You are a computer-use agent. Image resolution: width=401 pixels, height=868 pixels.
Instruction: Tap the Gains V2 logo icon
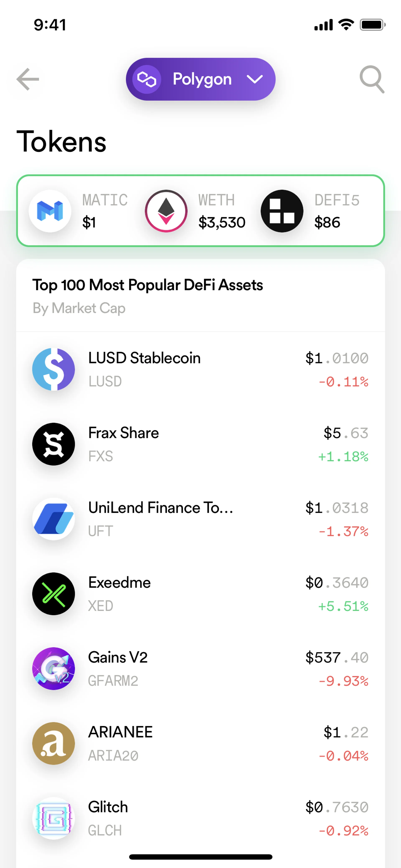pos(54,669)
